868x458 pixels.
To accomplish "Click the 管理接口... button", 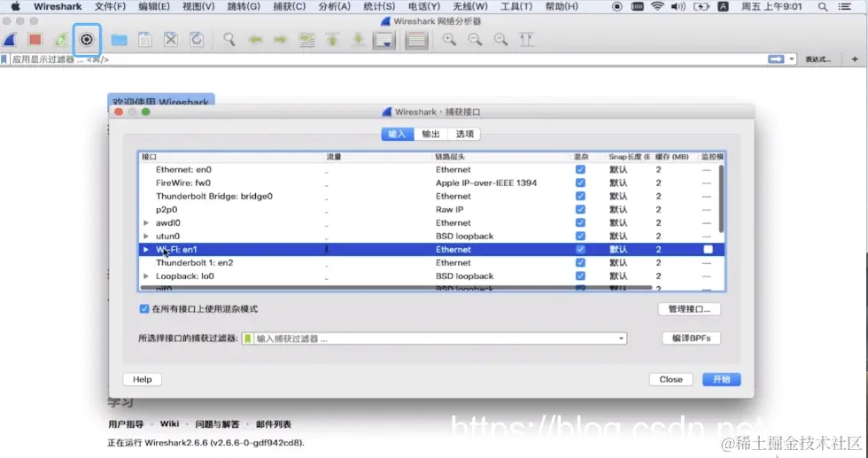I will (689, 309).
